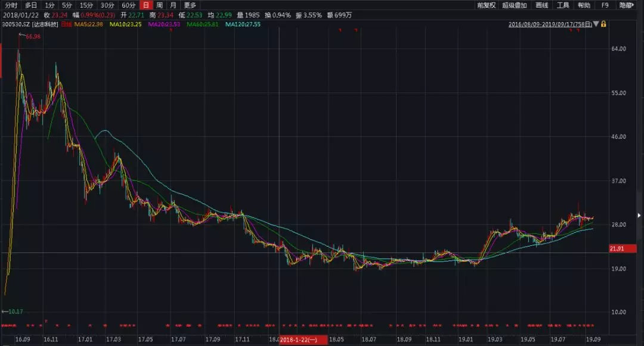Select the 多日 multi-day tab

click(x=31, y=5)
